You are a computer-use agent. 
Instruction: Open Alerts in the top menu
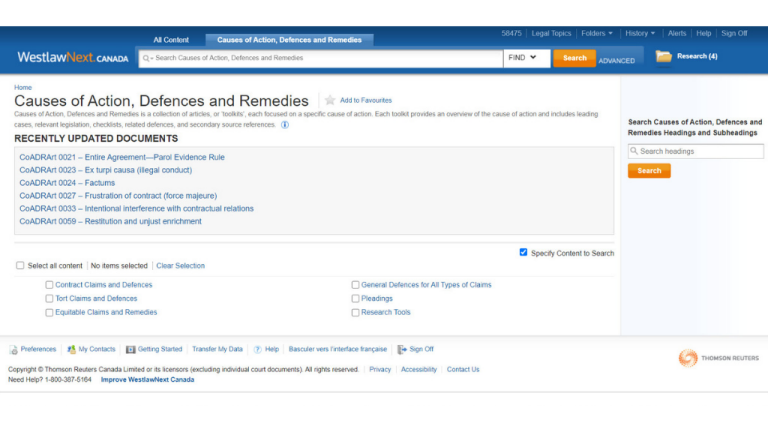click(x=677, y=33)
